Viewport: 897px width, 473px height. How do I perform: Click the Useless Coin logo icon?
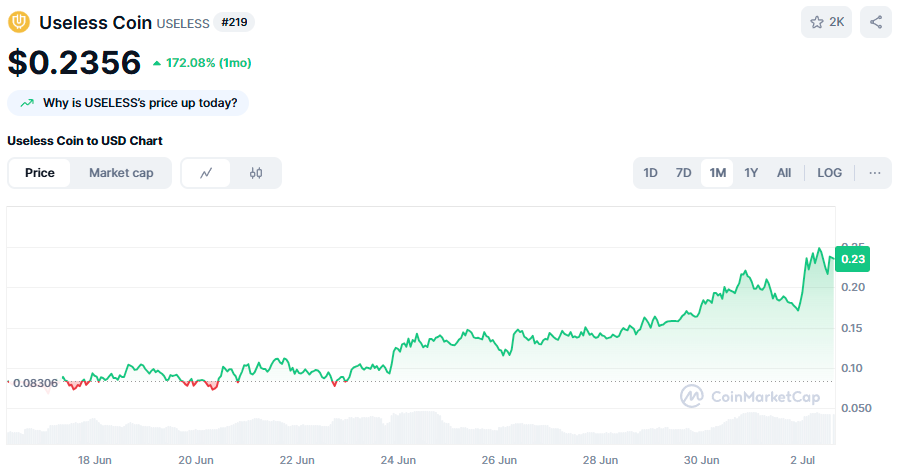pyautogui.click(x=19, y=22)
